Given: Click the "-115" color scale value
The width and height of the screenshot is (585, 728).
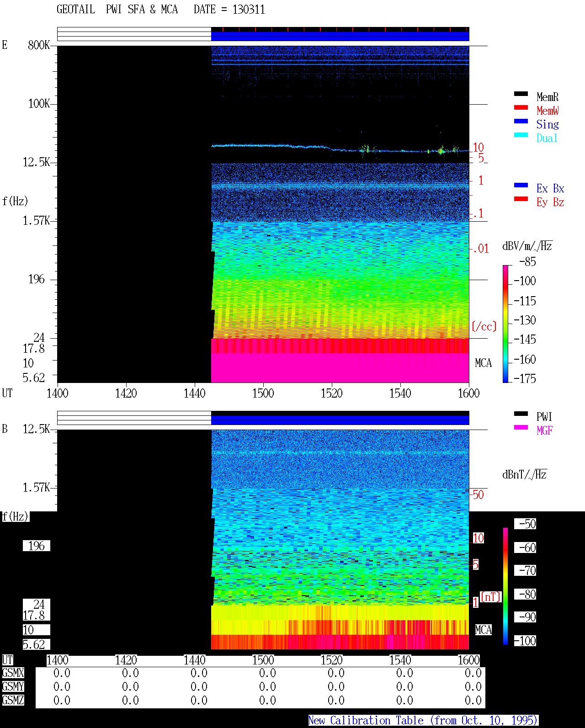Looking at the screenshot, I should (x=525, y=301).
